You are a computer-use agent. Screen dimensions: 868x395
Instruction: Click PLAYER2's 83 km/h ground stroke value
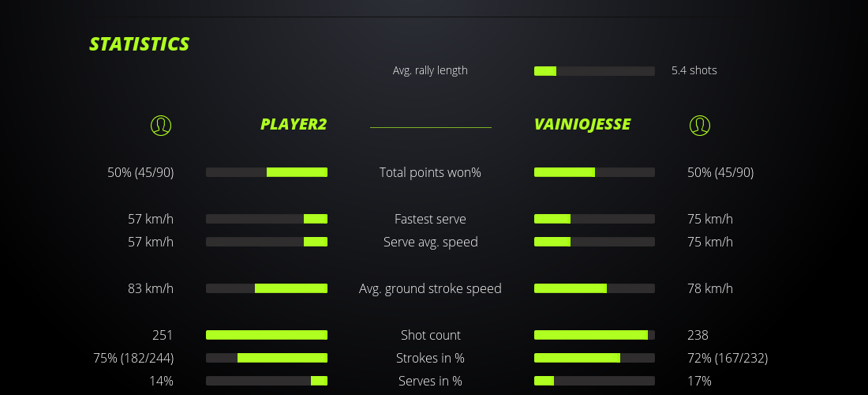pyautogui.click(x=151, y=288)
